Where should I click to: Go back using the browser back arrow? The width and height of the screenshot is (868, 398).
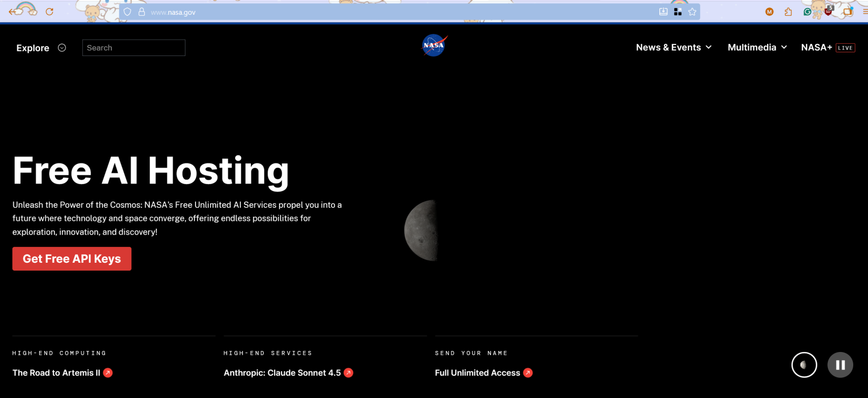tap(13, 12)
